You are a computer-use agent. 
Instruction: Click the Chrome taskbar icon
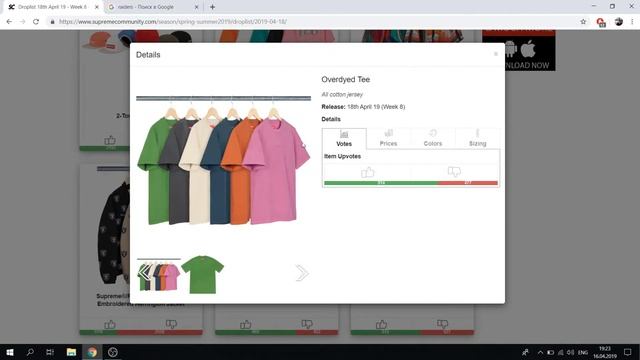(x=92, y=352)
